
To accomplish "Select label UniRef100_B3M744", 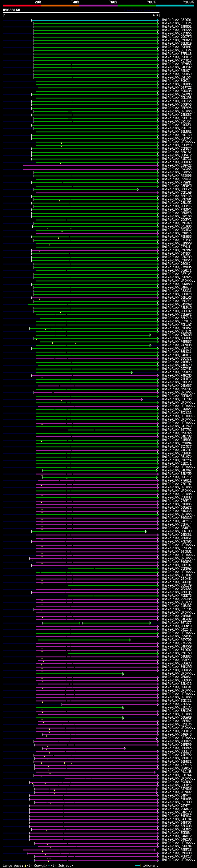I will point(176,775).
